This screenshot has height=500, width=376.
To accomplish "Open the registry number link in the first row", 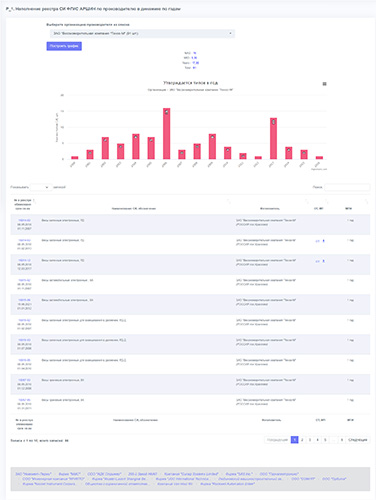I will tap(24, 221).
